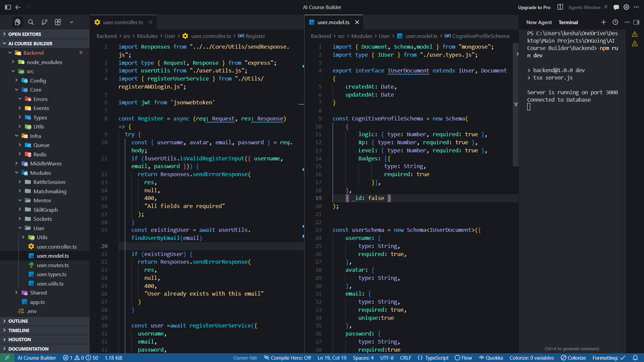Open user.types.ts in the file tree
The height and width of the screenshot is (362, 644).
pyautogui.click(x=45, y=274)
